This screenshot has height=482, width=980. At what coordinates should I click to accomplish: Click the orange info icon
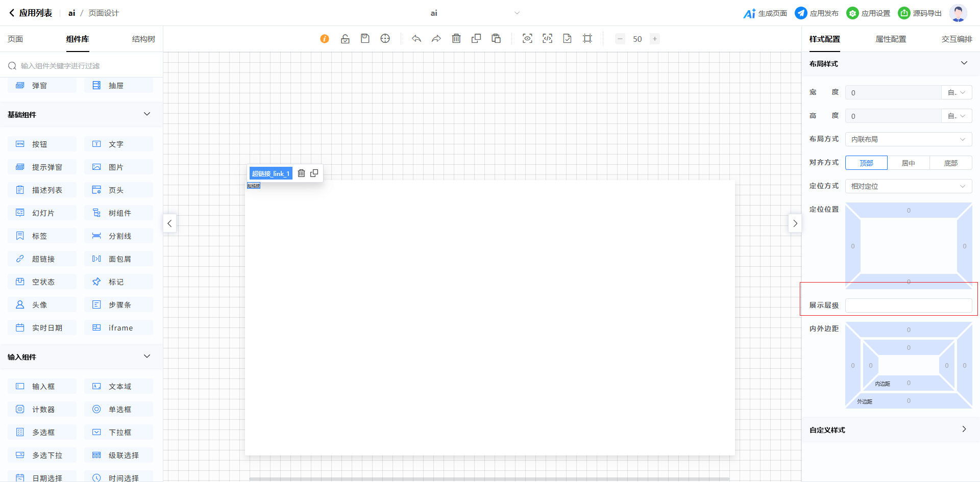(325, 39)
